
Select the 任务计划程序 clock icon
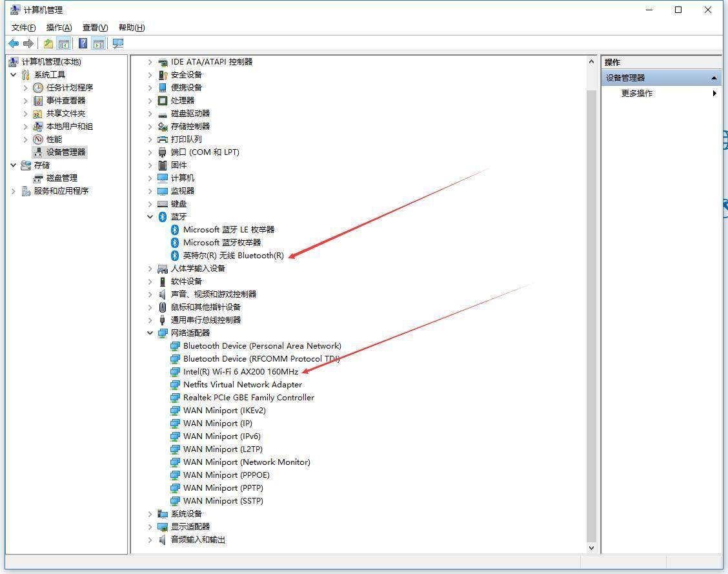38,88
